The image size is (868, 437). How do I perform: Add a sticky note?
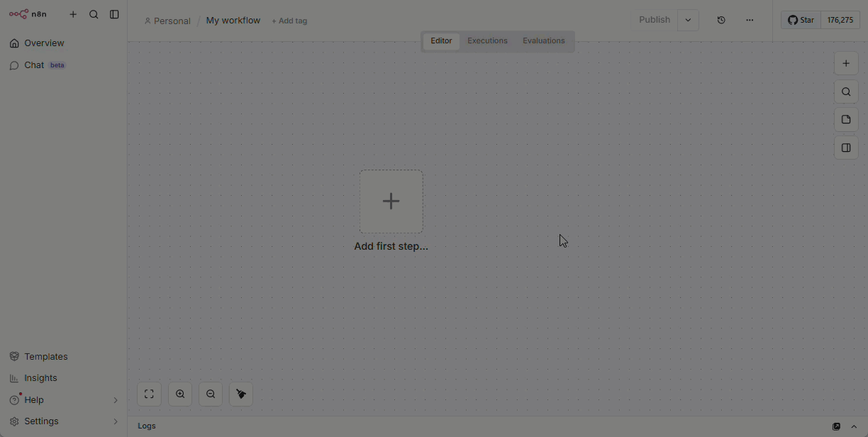point(846,120)
